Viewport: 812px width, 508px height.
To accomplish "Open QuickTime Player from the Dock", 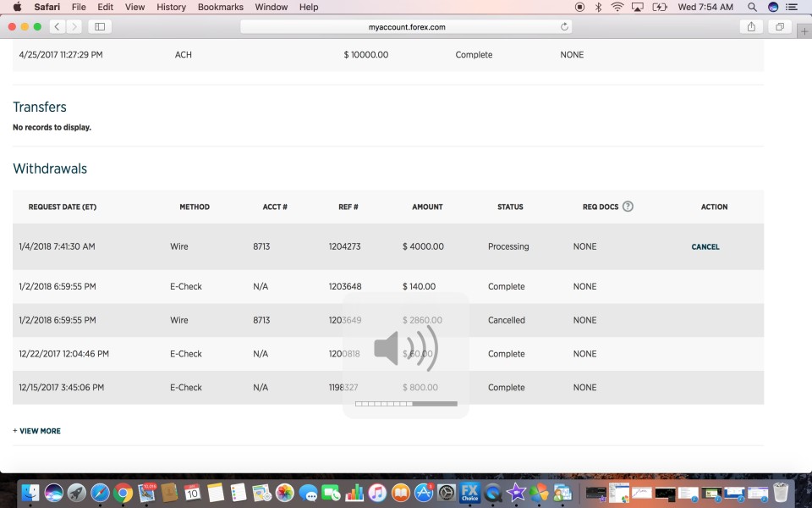I will click(x=493, y=493).
